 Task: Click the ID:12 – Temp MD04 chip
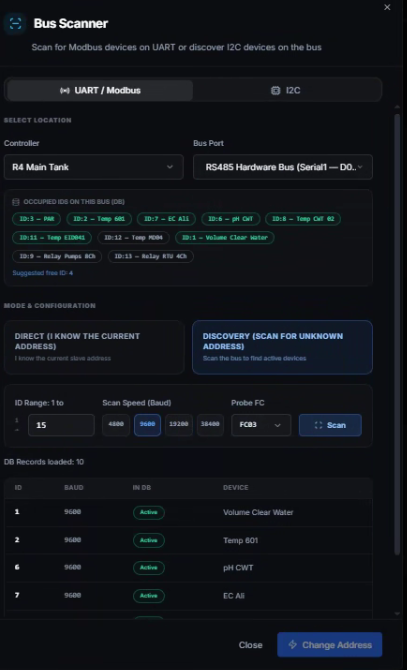(x=133, y=238)
